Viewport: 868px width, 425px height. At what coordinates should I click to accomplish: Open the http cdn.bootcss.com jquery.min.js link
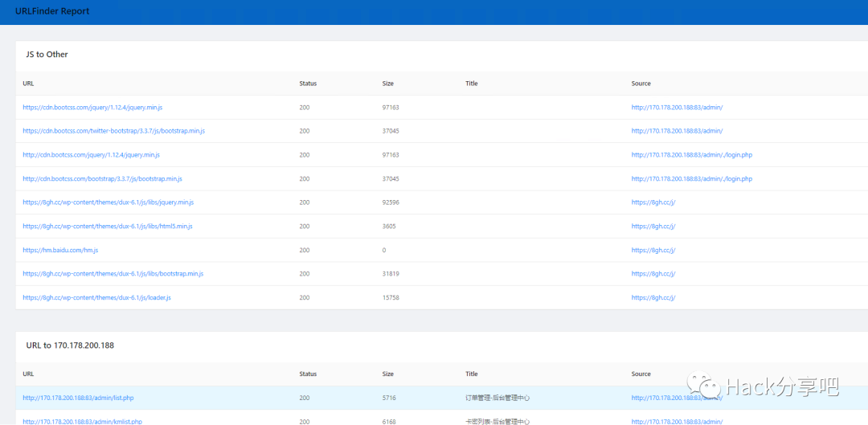coord(92,155)
